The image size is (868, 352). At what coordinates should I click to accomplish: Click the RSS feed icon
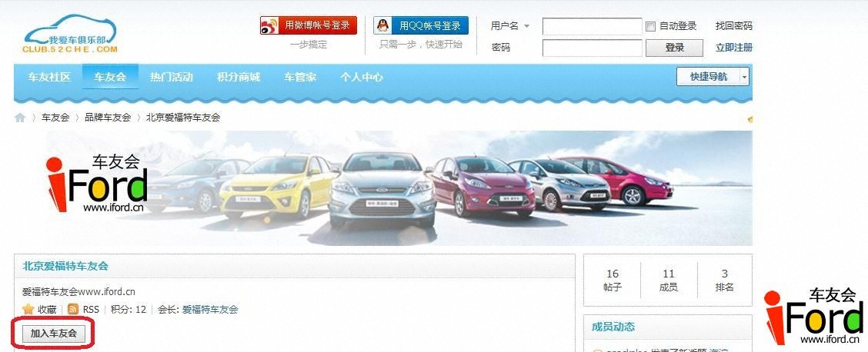(72, 310)
